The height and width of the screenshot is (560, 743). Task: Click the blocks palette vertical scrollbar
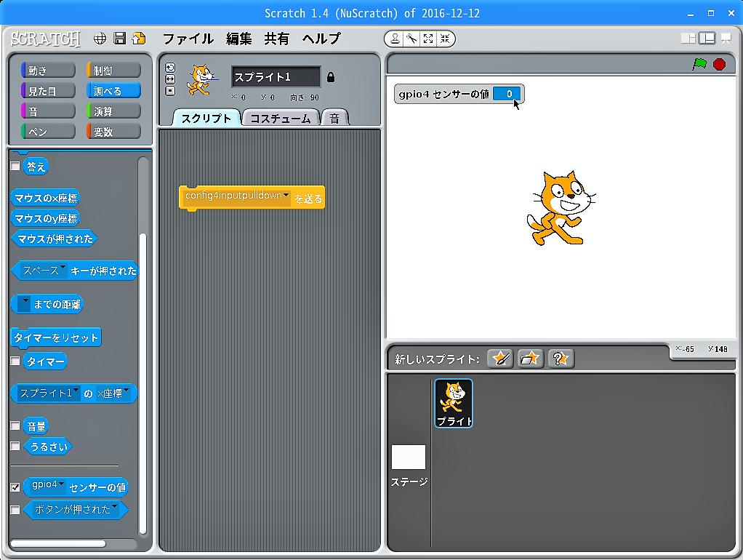tap(142, 383)
